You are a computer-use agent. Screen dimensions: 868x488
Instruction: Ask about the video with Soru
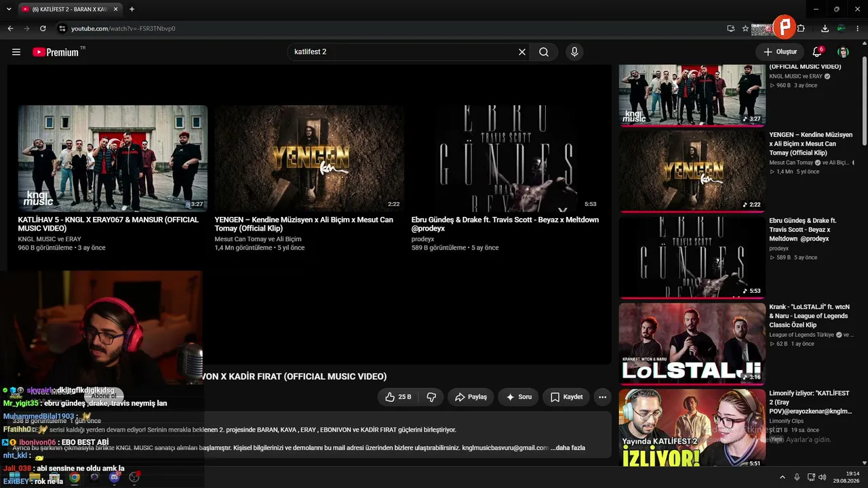[x=519, y=397]
